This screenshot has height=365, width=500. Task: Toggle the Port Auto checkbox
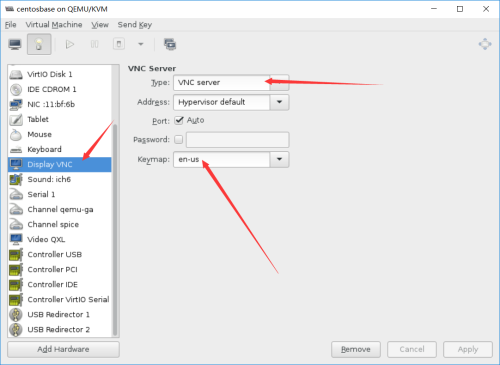179,120
